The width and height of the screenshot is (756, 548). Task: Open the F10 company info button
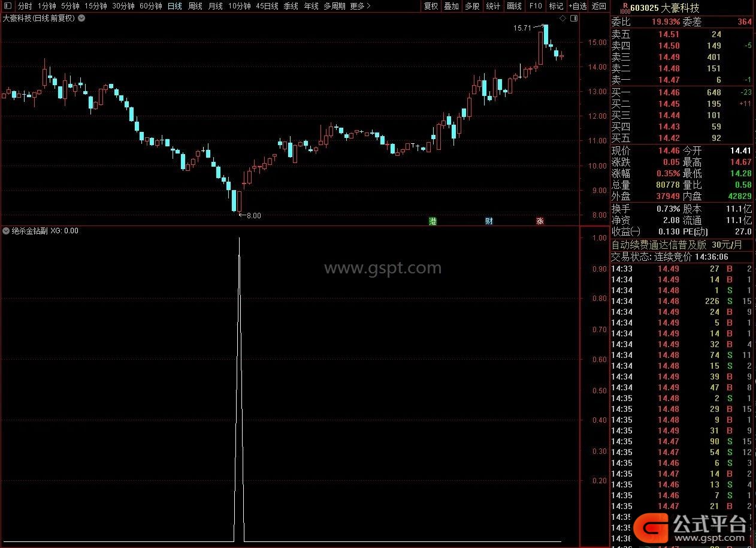pyautogui.click(x=535, y=6)
